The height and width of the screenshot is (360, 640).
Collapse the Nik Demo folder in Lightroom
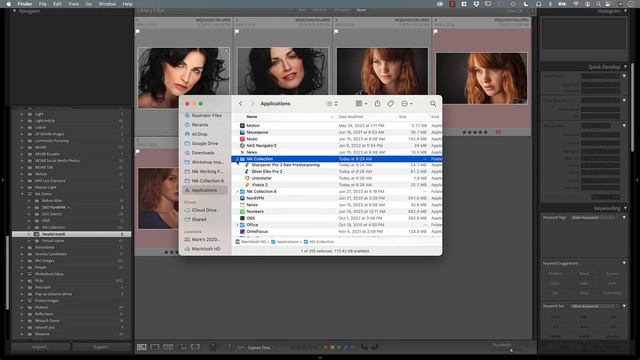coord(22,194)
